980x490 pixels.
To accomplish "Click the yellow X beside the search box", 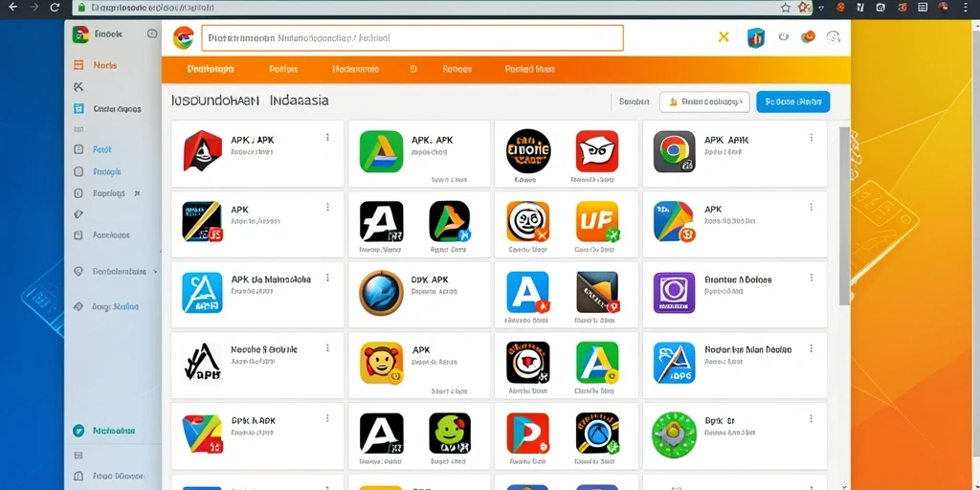I will click(724, 37).
